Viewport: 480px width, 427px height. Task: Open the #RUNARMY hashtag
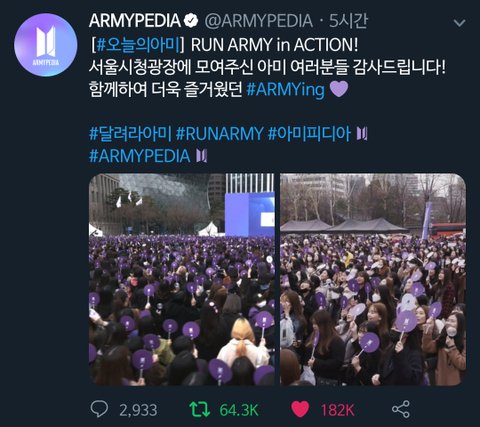pyautogui.click(x=220, y=134)
